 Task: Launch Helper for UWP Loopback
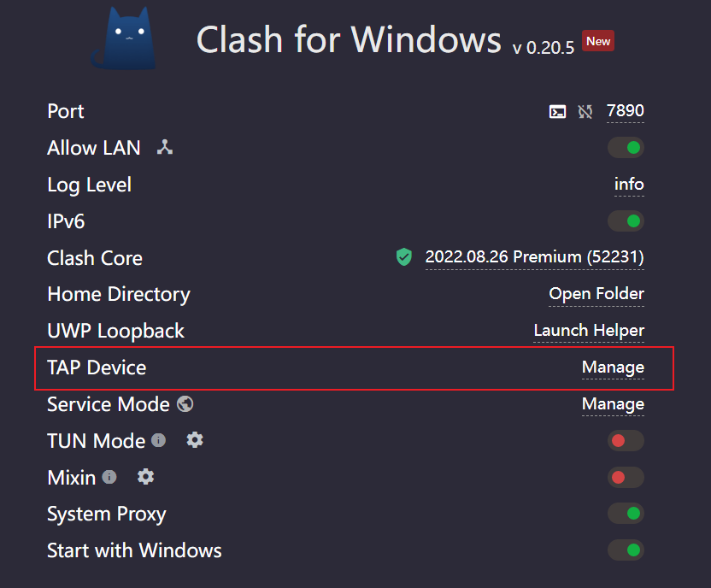[589, 331]
